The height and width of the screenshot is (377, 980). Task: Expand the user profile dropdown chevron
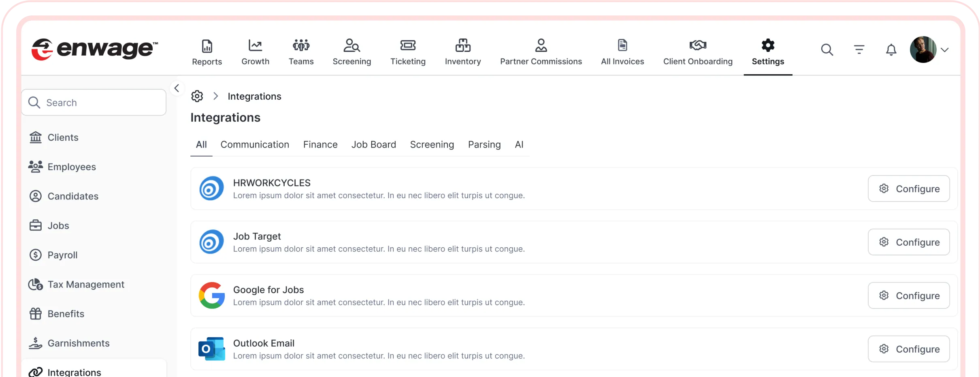[x=945, y=50]
